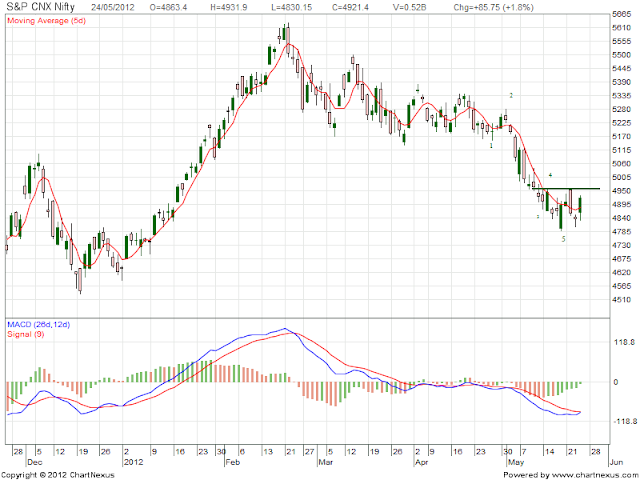Click the 4620 price axis label
Image resolution: width=640 pixels, height=480 pixels.
(x=622, y=272)
